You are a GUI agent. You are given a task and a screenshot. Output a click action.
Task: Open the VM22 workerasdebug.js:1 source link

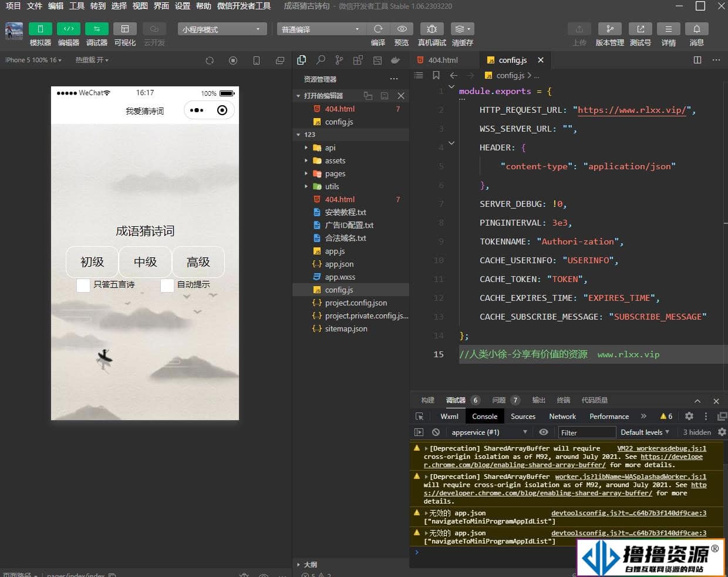click(x=662, y=448)
